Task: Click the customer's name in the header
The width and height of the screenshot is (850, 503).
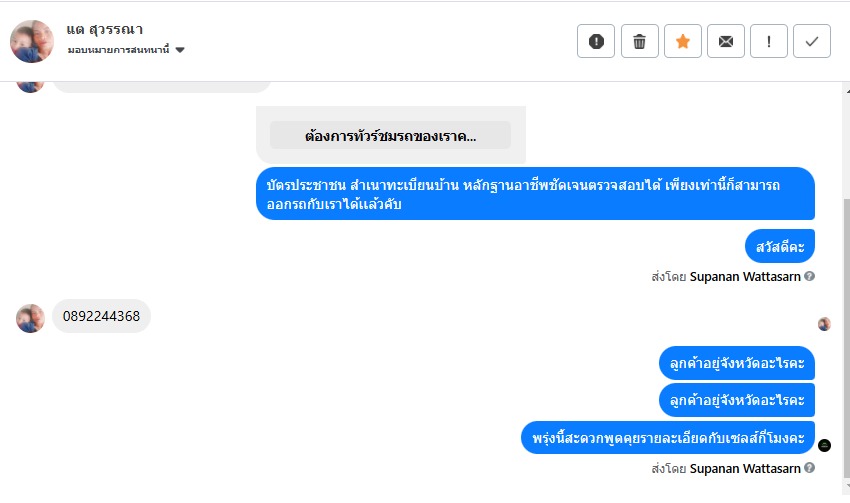Action: coord(104,29)
